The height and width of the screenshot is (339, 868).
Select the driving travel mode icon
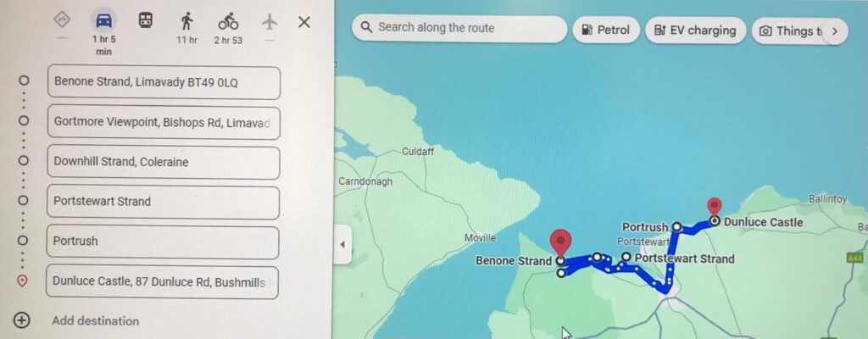click(104, 21)
